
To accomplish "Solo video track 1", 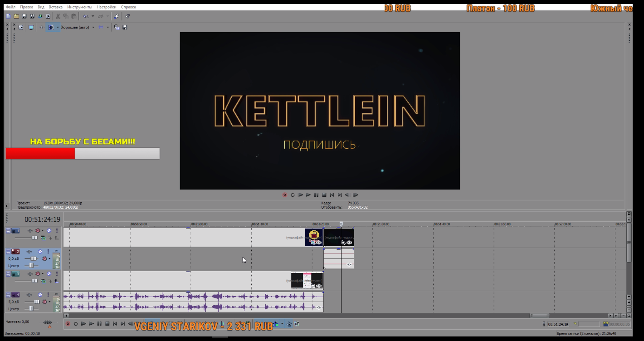I will [x=57, y=230].
